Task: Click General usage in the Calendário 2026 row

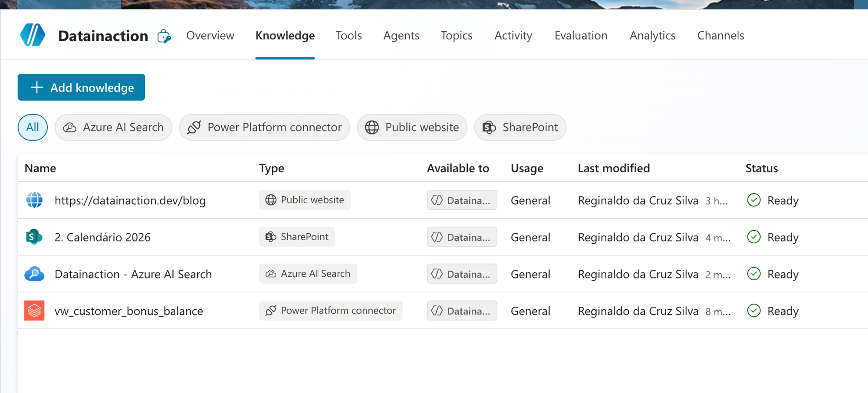Action: tap(530, 237)
